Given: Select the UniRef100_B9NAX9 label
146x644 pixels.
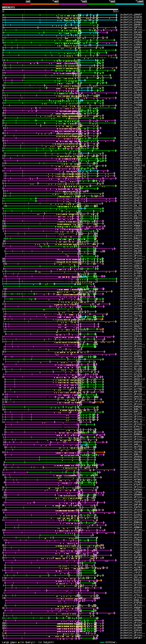Looking at the screenshot, I should 131,82.
